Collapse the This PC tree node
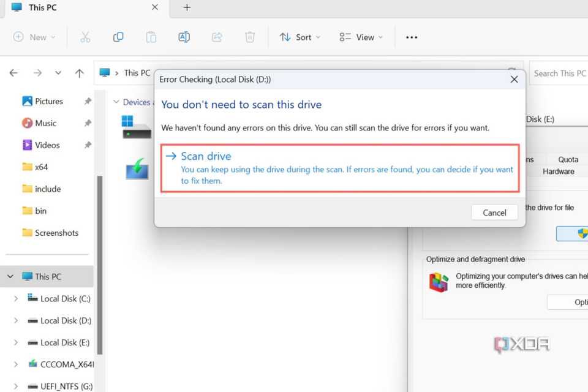 point(10,277)
